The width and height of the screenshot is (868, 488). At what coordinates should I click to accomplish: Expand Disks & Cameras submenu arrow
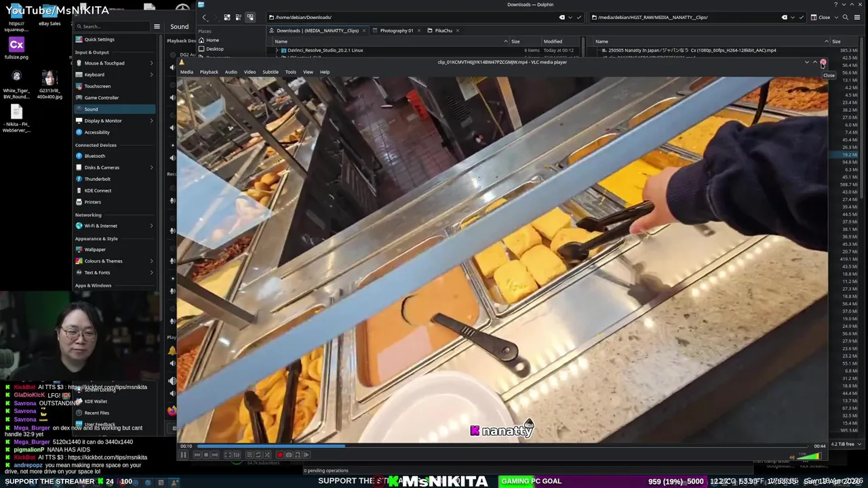click(x=151, y=167)
